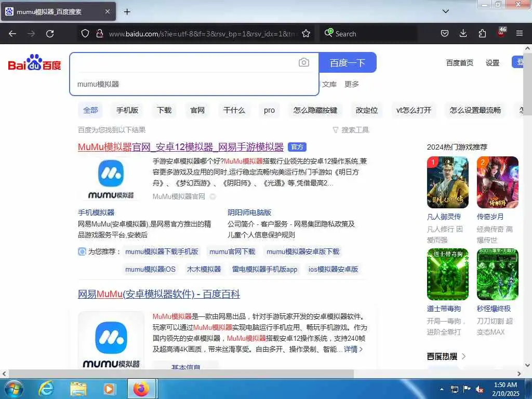Open the Firefox hamburger menu
Screen dimensions: 532x399
(519, 34)
